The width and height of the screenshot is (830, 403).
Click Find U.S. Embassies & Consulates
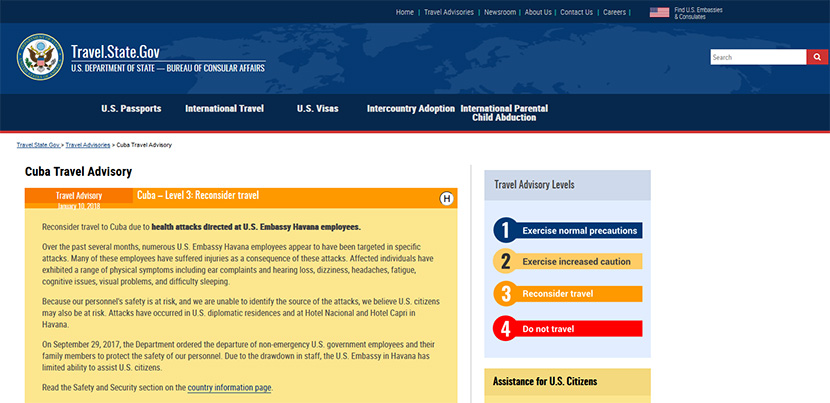[x=698, y=13]
